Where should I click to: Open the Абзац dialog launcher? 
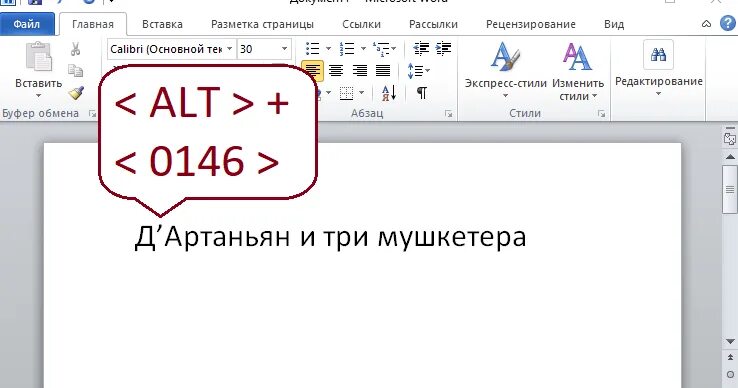(x=449, y=114)
